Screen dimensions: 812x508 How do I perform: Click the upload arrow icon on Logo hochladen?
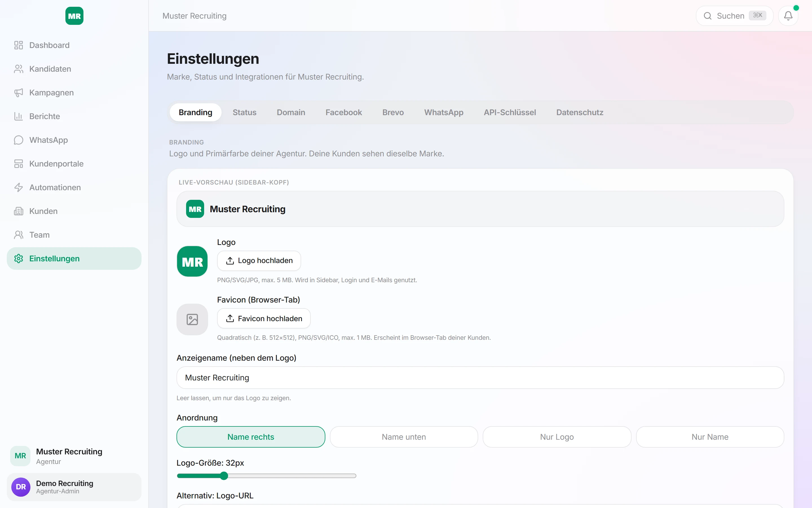coord(230,260)
